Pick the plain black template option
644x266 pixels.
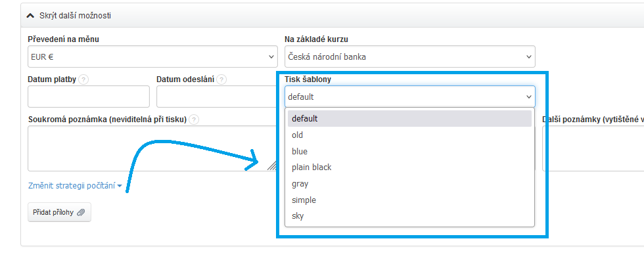[409, 167]
